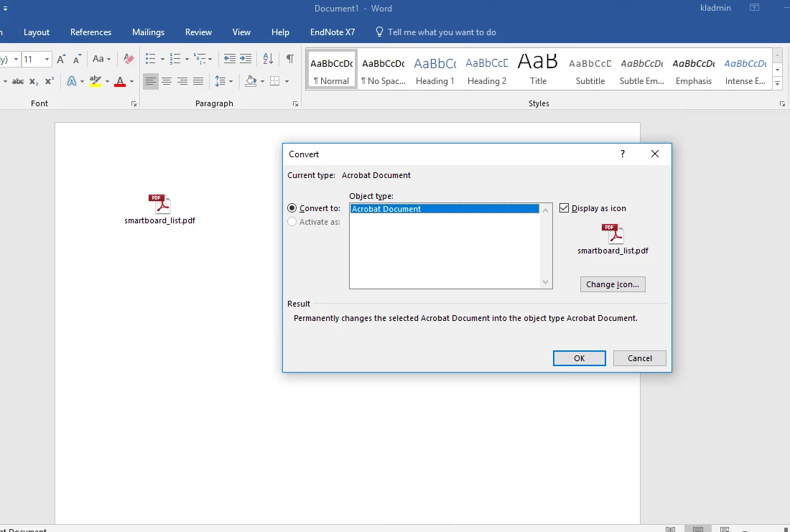Open the View tab

pyautogui.click(x=241, y=32)
